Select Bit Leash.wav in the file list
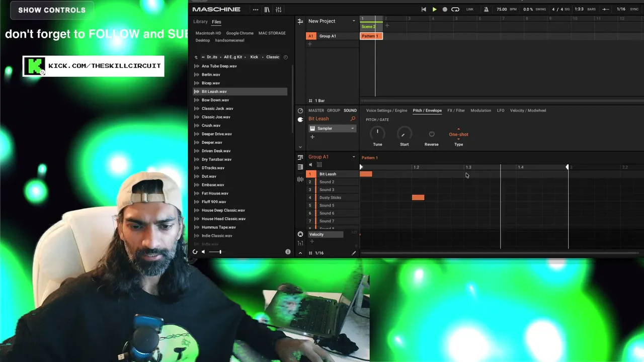644x362 pixels. click(x=240, y=92)
